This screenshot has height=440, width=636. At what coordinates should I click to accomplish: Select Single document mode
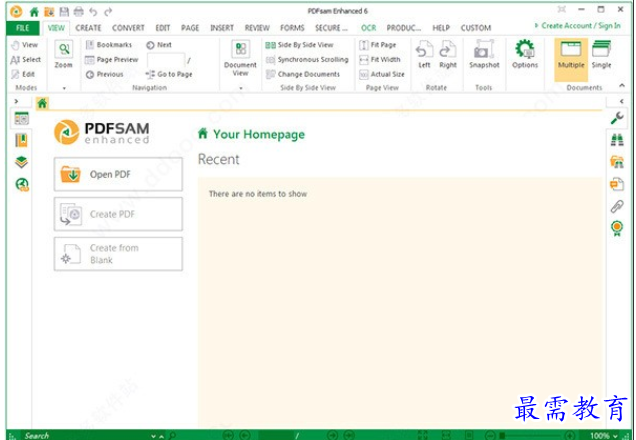tap(601, 54)
